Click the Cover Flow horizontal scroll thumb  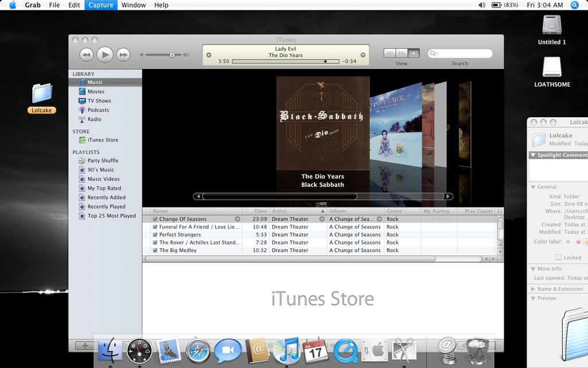[x=280, y=196]
